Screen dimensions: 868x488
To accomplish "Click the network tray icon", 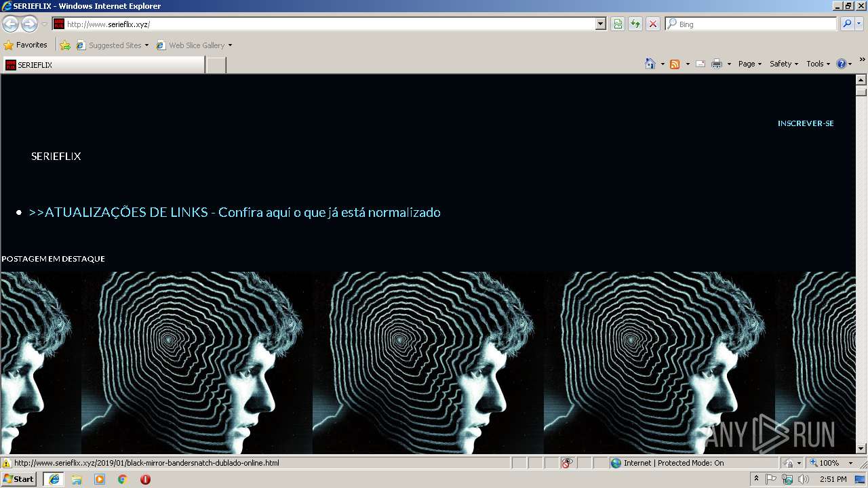I will click(x=787, y=479).
